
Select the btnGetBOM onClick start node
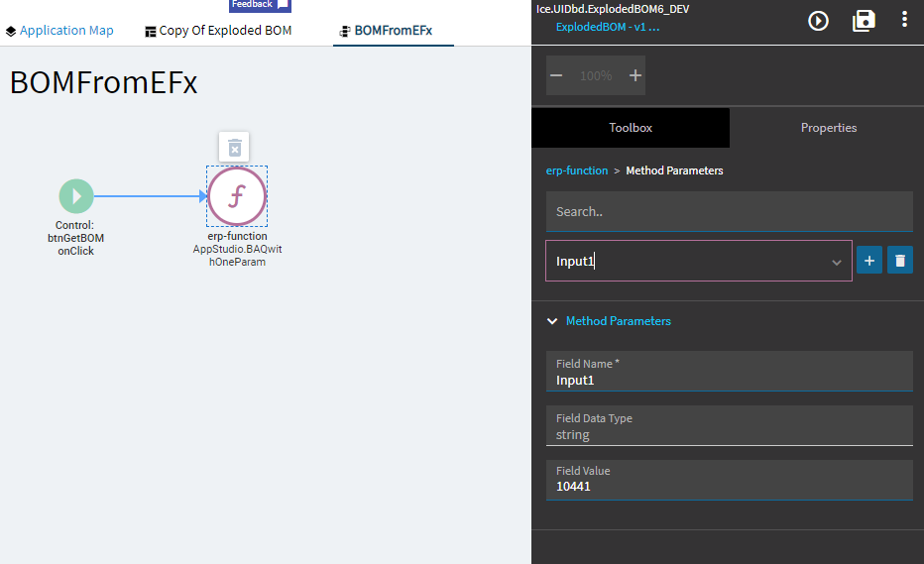76,196
